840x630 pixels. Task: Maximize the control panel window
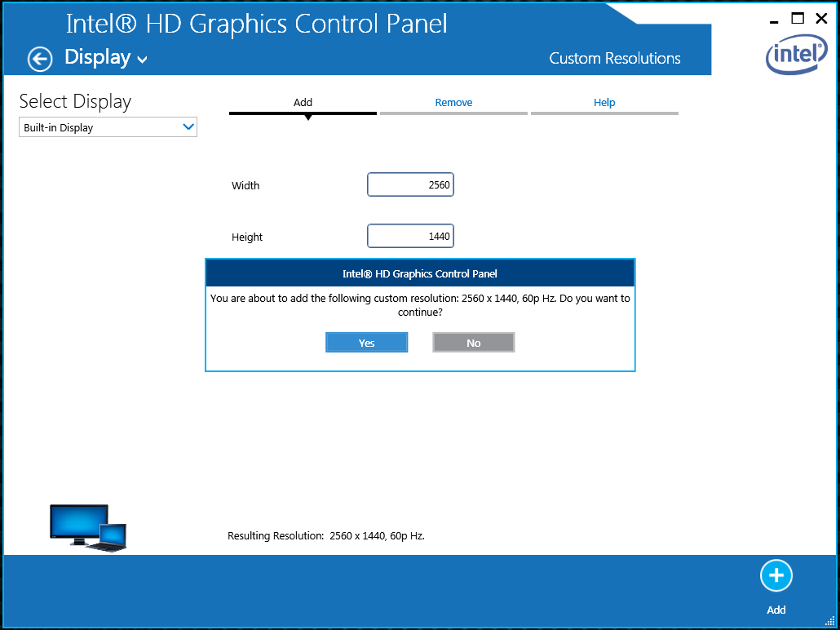tap(798, 19)
